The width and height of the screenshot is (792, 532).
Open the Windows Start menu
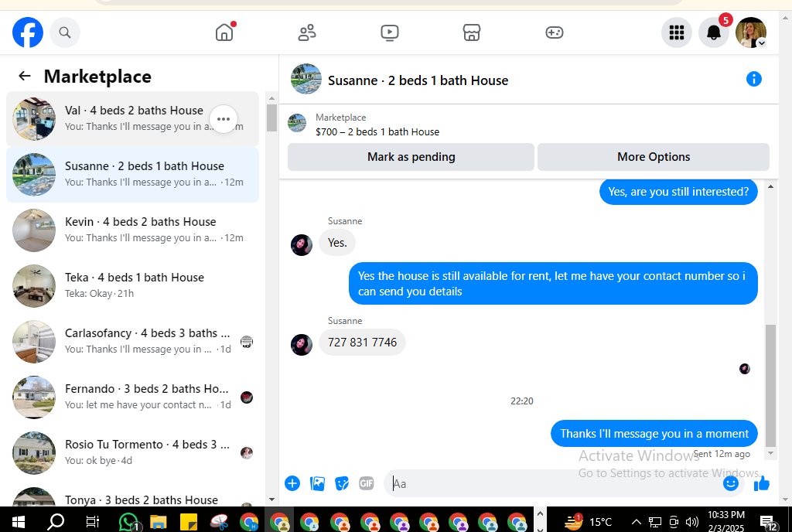pos(19,521)
